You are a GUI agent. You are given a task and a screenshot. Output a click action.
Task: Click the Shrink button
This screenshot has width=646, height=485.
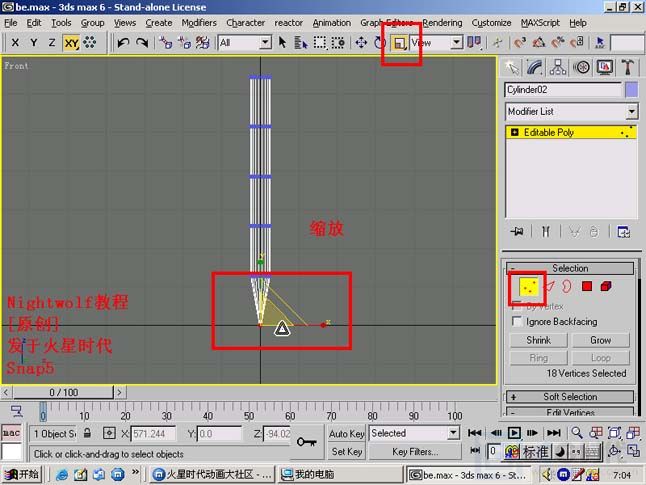tap(538, 340)
